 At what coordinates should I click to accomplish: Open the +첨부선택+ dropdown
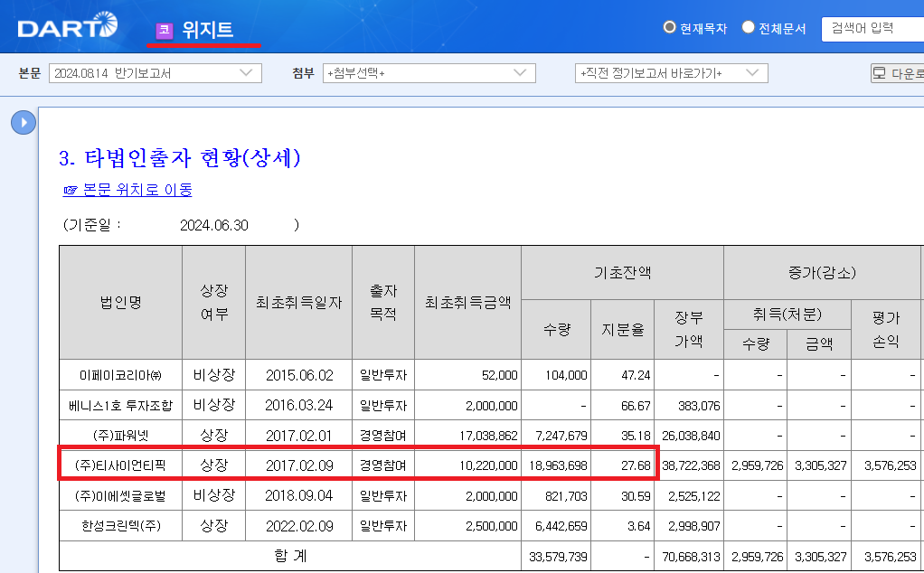pos(429,73)
